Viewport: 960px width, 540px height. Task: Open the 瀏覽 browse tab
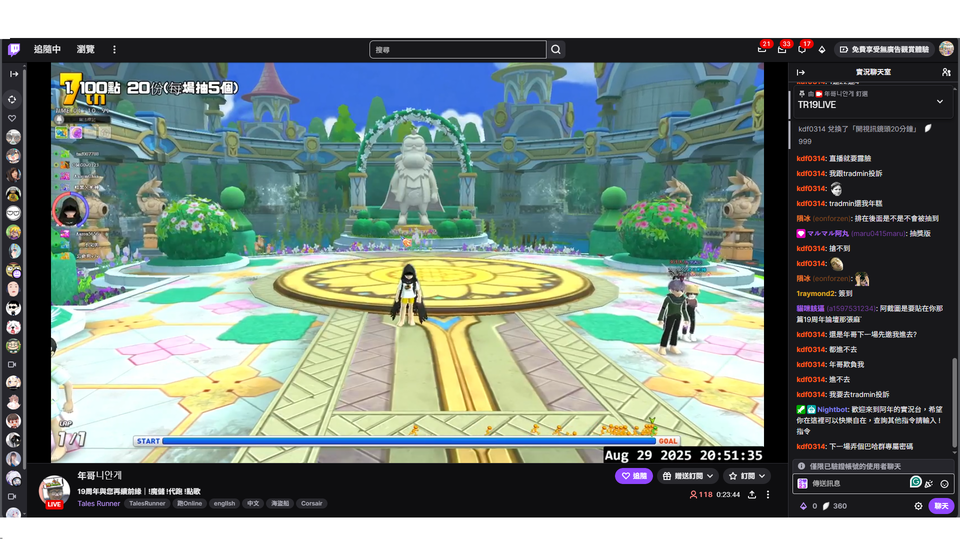[x=86, y=49]
